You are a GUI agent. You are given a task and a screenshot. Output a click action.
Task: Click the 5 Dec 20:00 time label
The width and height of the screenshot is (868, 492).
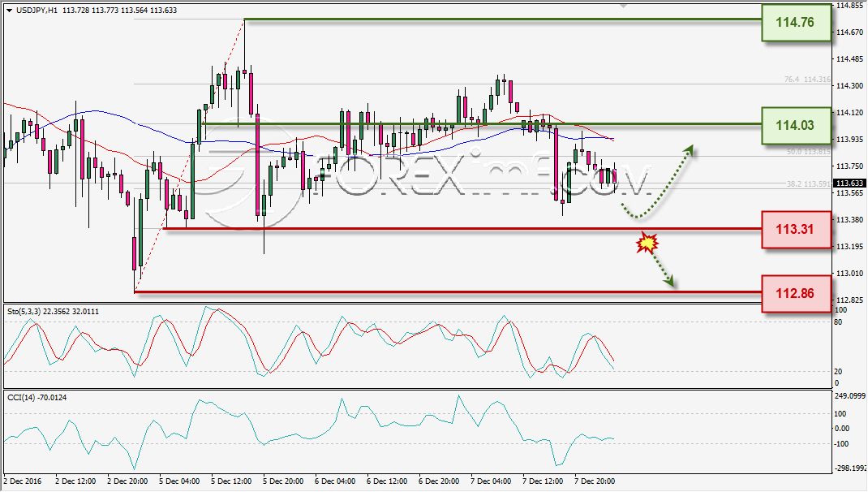[283, 481]
